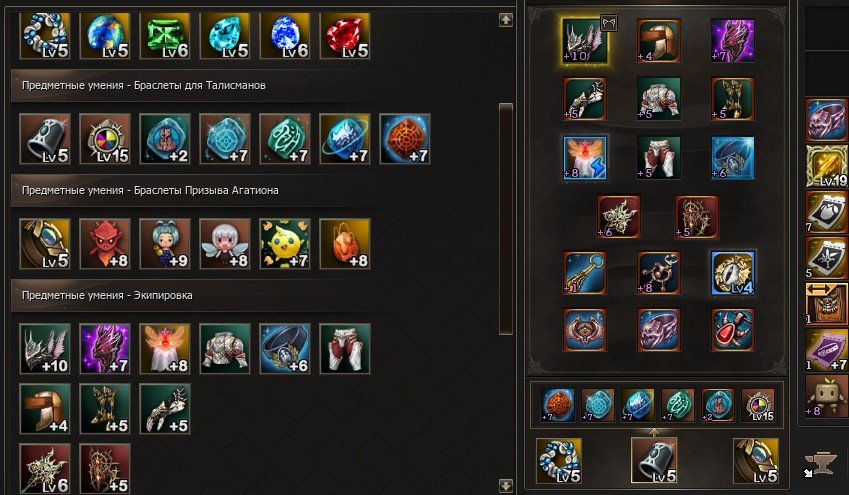This screenshot has height=495, width=849.
Task: Open the anvil crafting icon
Action: (x=821, y=464)
